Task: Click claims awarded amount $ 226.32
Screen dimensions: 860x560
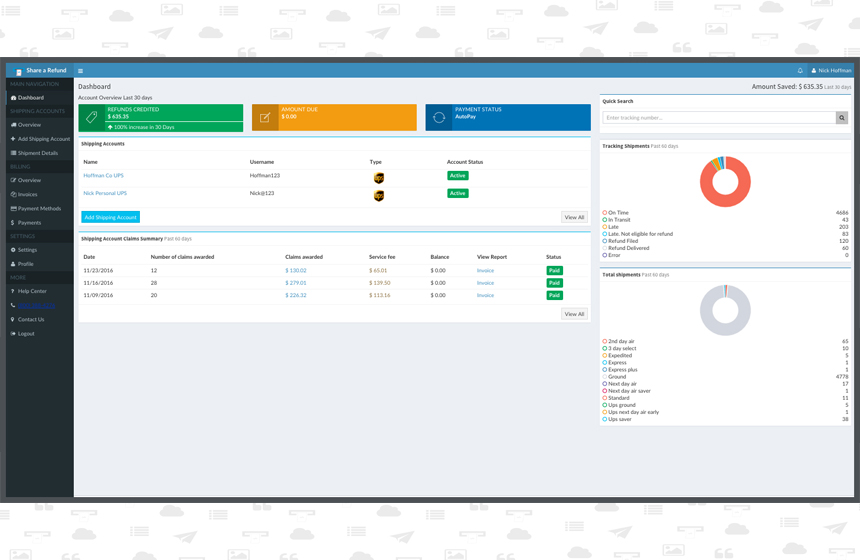Action: click(x=296, y=296)
